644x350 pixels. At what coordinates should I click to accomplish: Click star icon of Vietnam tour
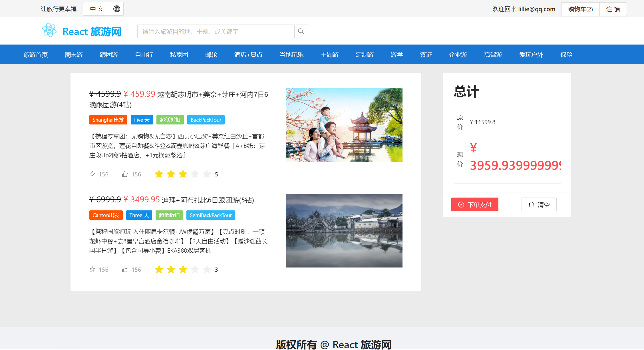point(92,174)
